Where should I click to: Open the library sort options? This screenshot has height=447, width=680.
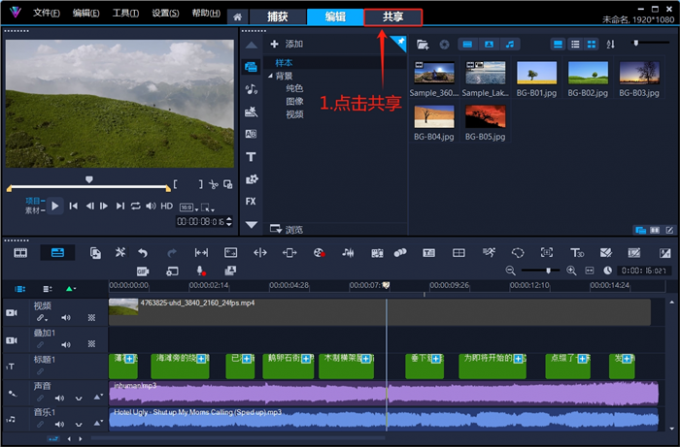pyautogui.click(x=611, y=44)
